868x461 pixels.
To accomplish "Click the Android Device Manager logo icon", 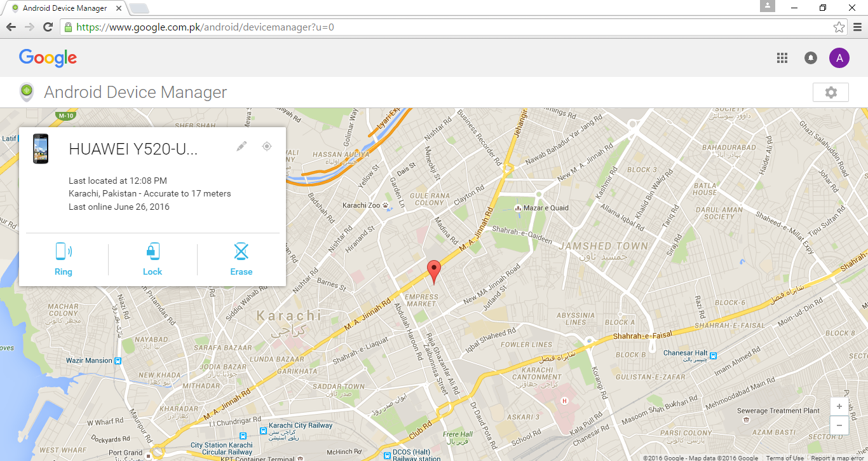I will pos(27,92).
